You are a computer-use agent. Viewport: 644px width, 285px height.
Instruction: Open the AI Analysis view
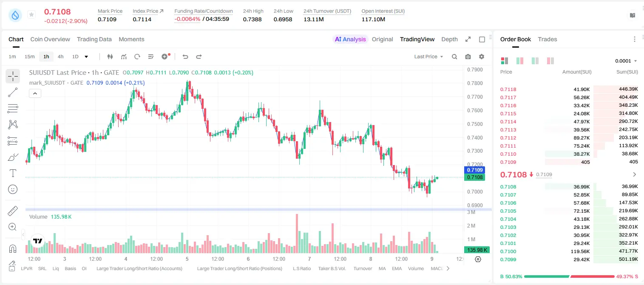coord(350,39)
